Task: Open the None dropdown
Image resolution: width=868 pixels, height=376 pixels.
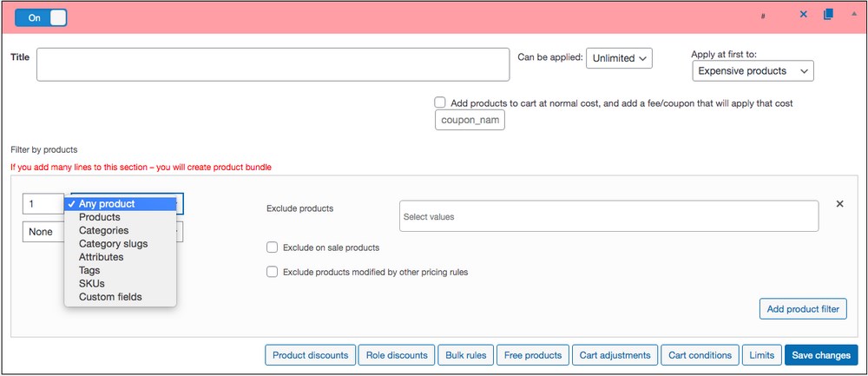Action: pyautogui.click(x=43, y=232)
